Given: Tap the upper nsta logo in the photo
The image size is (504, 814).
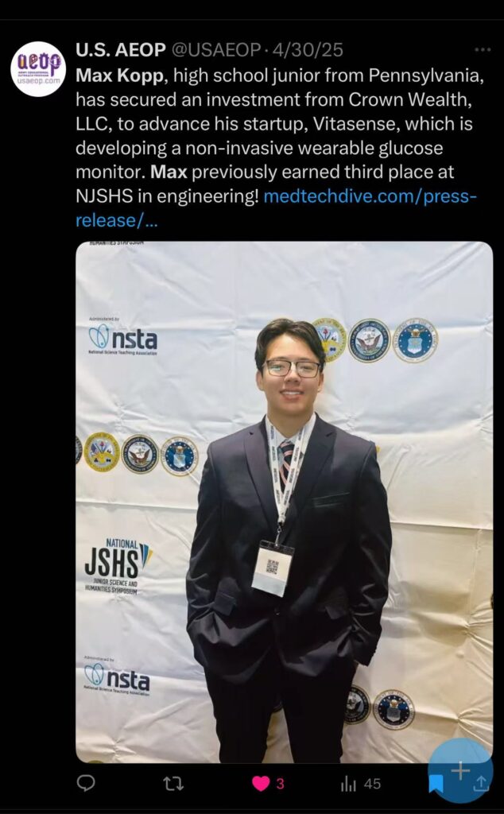Looking at the screenshot, I should tap(122, 337).
